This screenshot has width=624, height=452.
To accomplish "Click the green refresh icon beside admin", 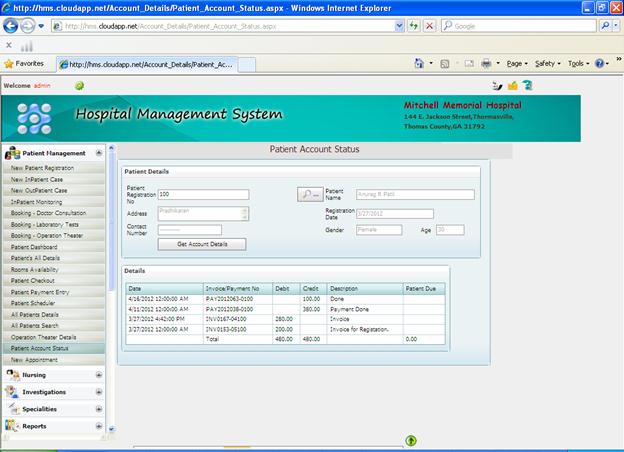I will [79, 86].
